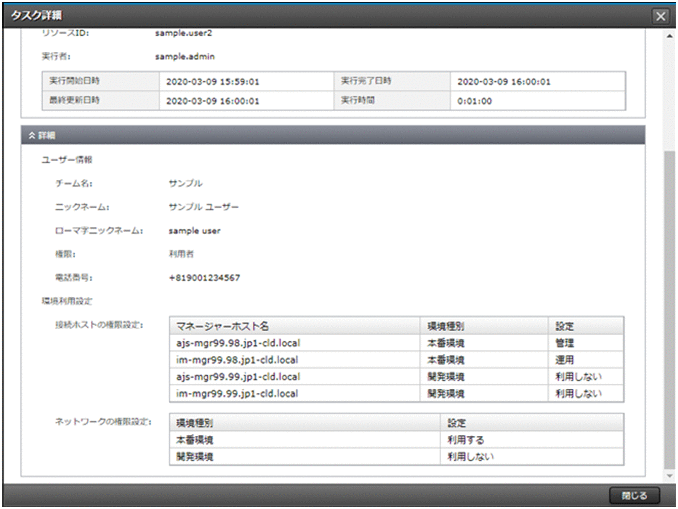Select the ajs-mgr99.98.jp1-cld.local row
This screenshot has width=678, height=509.
click(238, 343)
